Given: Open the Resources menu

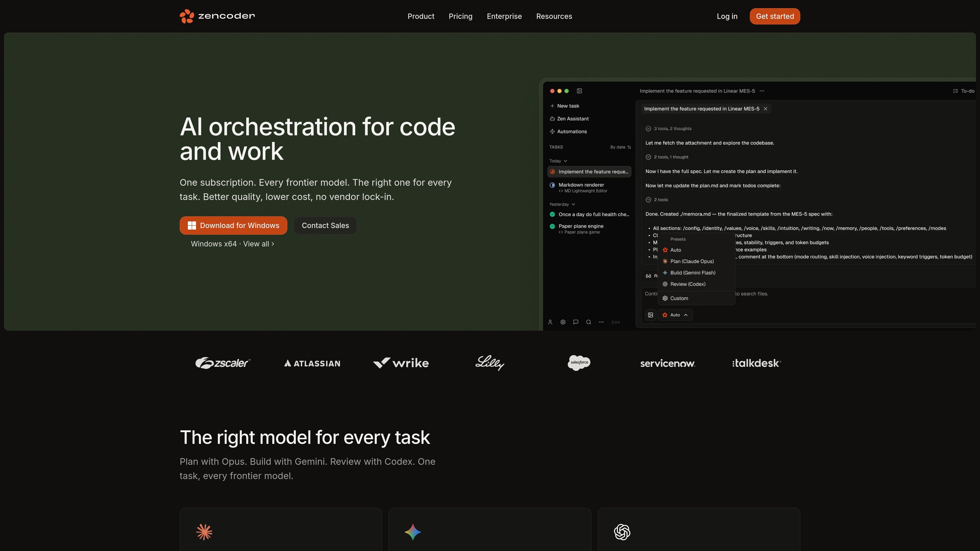Looking at the screenshot, I should pos(554,16).
